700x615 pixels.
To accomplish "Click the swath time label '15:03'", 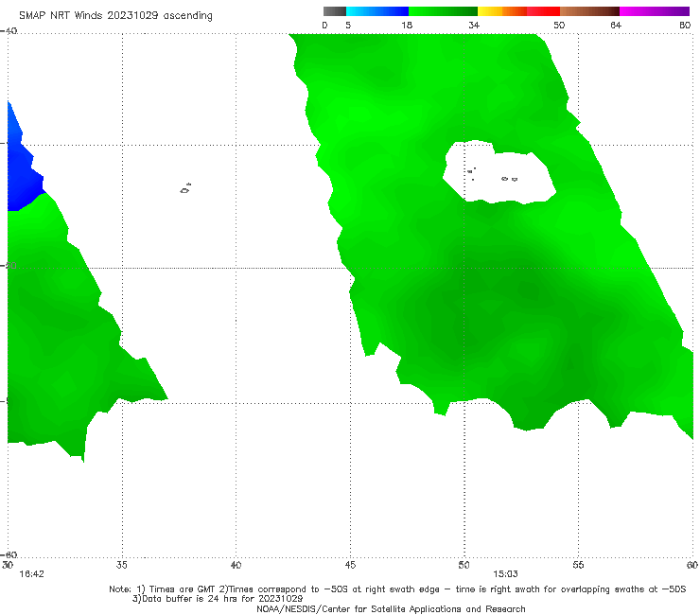I will 505,574.
